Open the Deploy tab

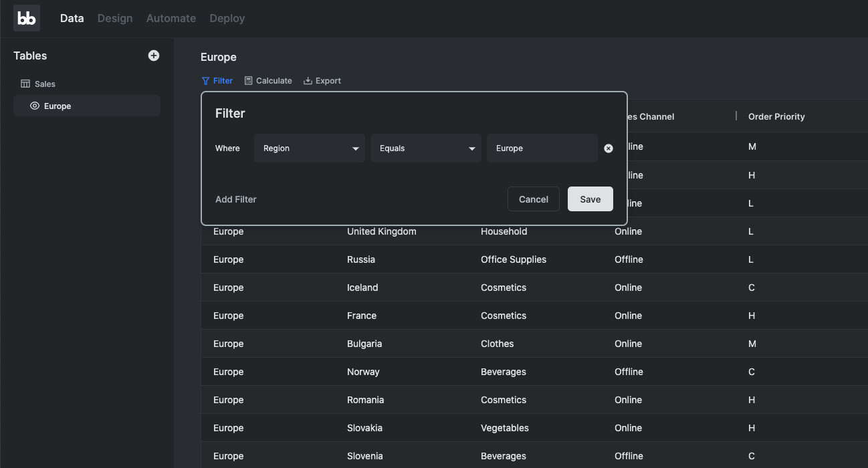(227, 18)
